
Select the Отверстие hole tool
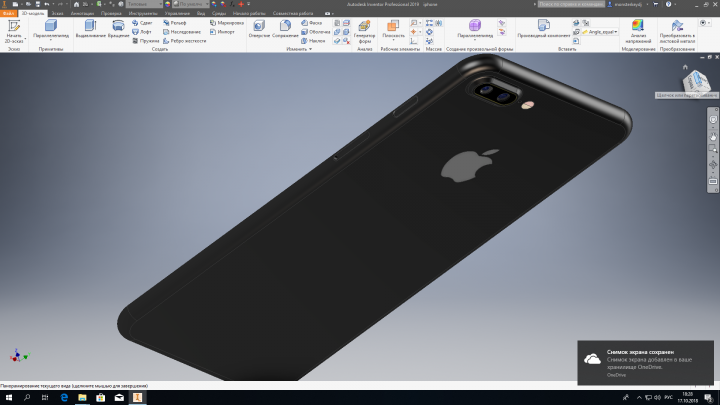pos(259,28)
